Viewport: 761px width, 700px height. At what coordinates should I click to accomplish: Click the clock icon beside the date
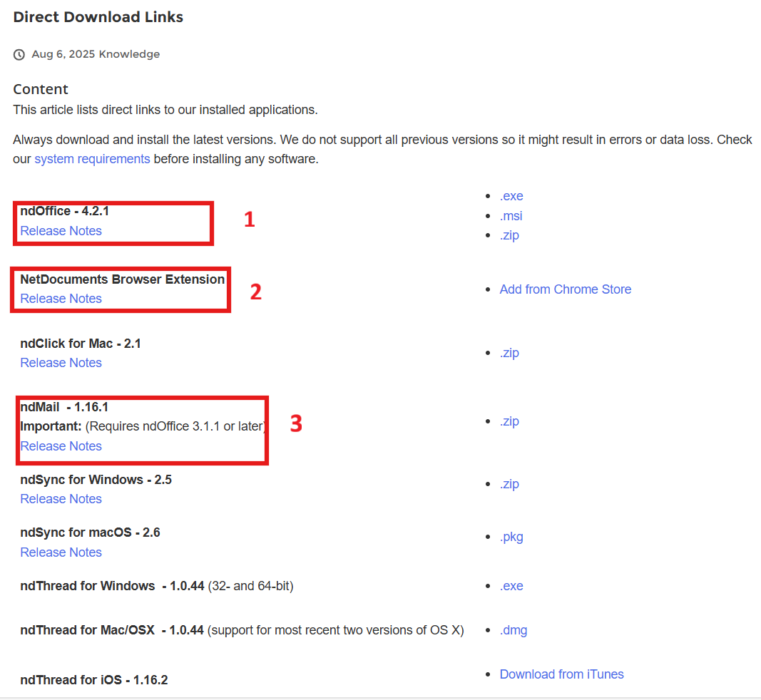pos(19,55)
